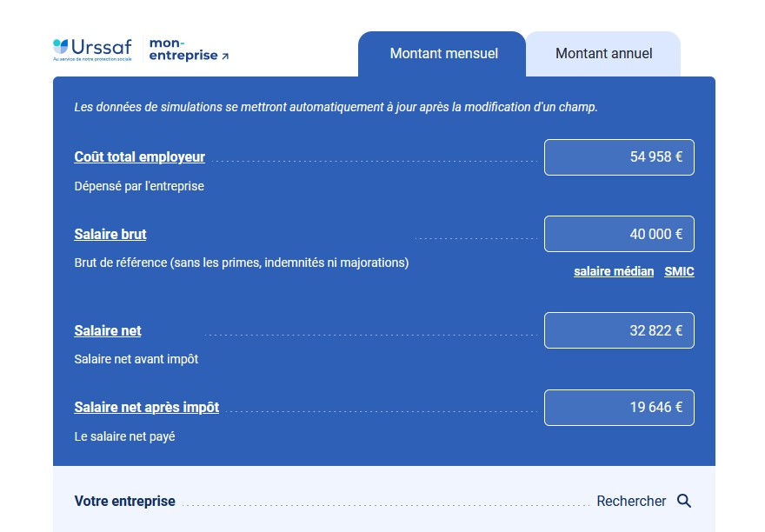Open the Salaire net explanation link

108,331
